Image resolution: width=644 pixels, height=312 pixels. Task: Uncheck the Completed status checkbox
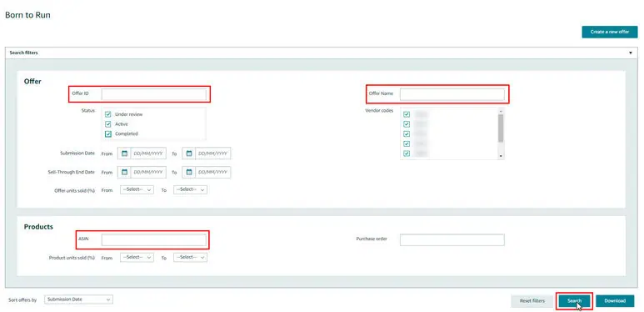108,133
